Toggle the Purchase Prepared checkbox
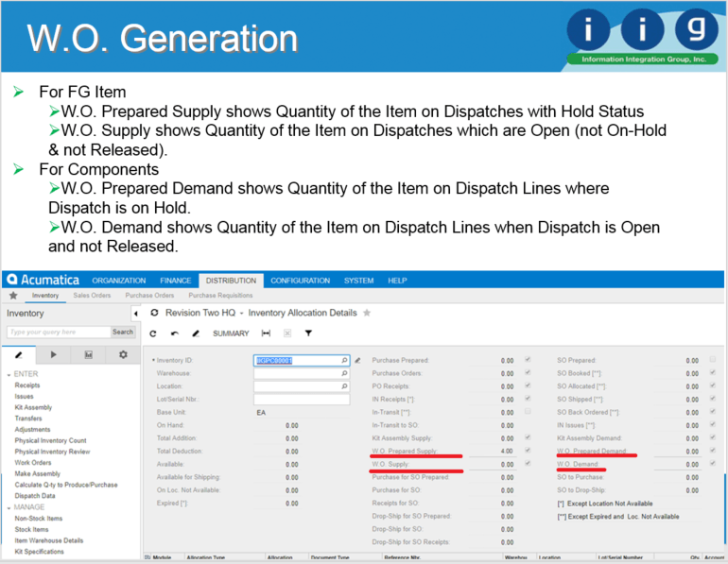Screen dimensions: 728x564 (x=528, y=359)
